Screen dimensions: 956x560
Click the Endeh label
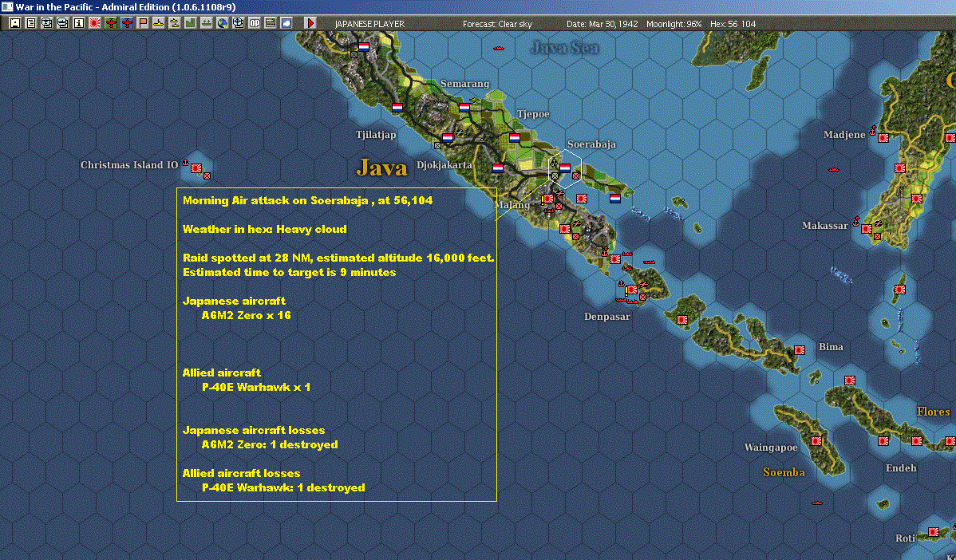tap(901, 468)
